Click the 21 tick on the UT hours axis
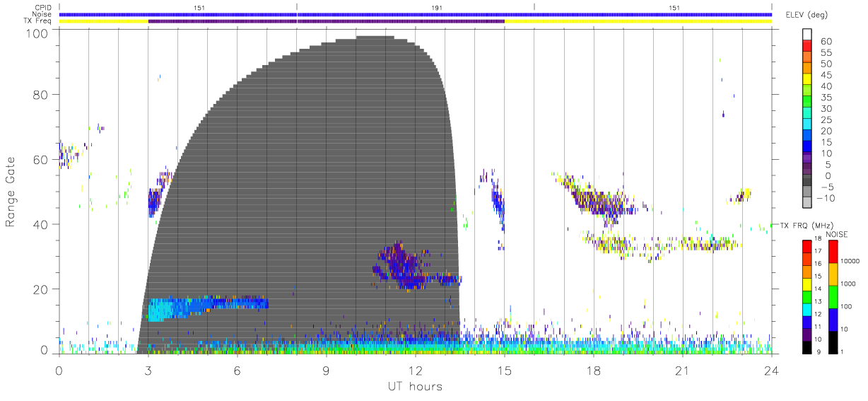 click(x=683, y=371)
